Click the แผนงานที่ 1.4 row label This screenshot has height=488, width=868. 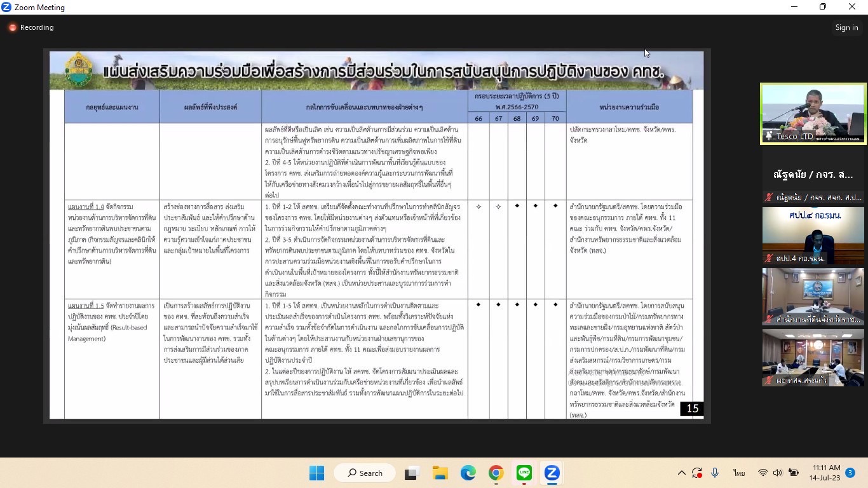86,207
